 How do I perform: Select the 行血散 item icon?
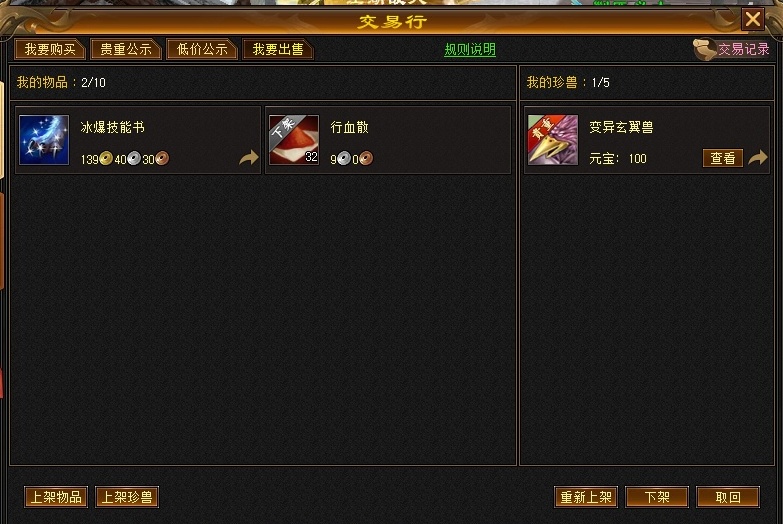pyautogui.click(x=294, y=140)
